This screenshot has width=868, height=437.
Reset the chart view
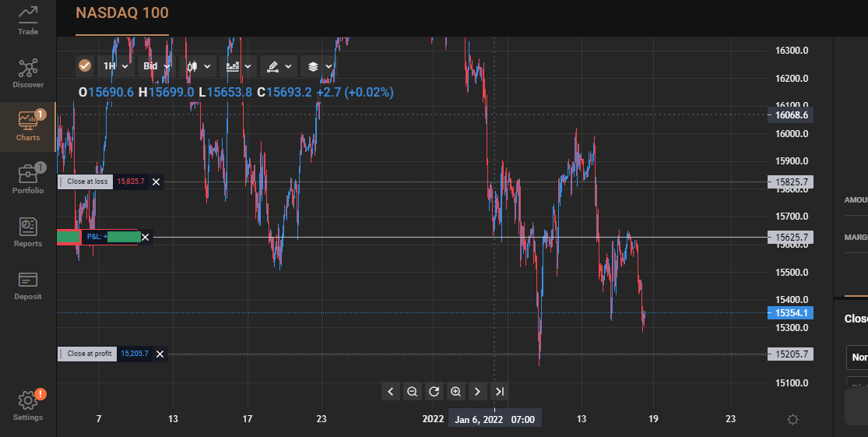point(434,392)
